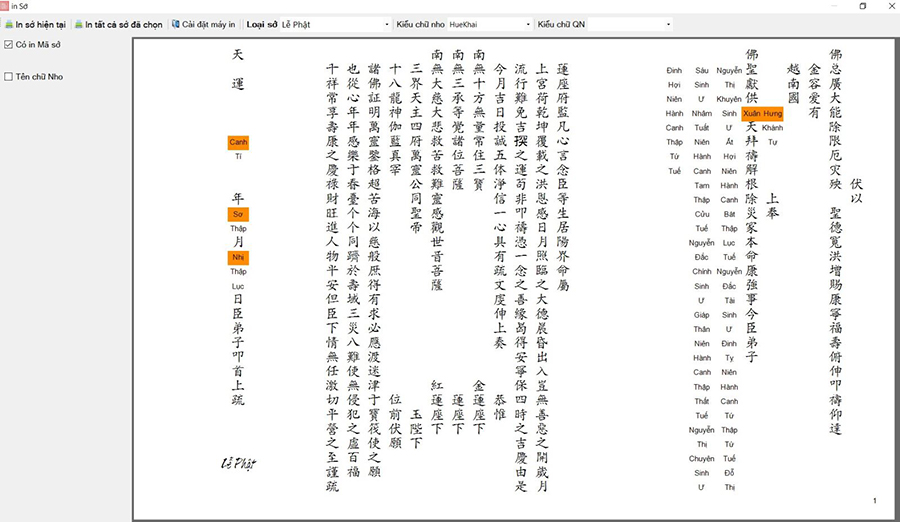This screenshot has height=522, width=900.
Task: Toggle the 'Có in Mã sớ' checkbox
Action: (x=9, y=44)
